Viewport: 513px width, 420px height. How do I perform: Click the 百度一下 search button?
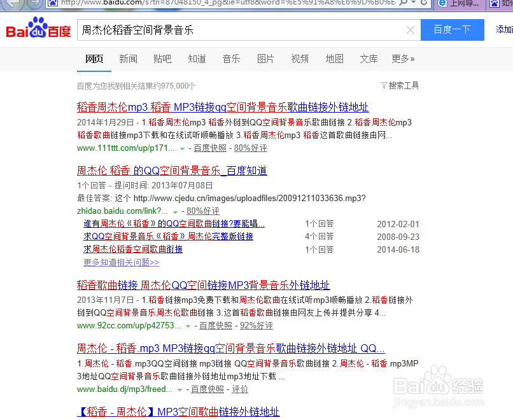click(452, 30)
